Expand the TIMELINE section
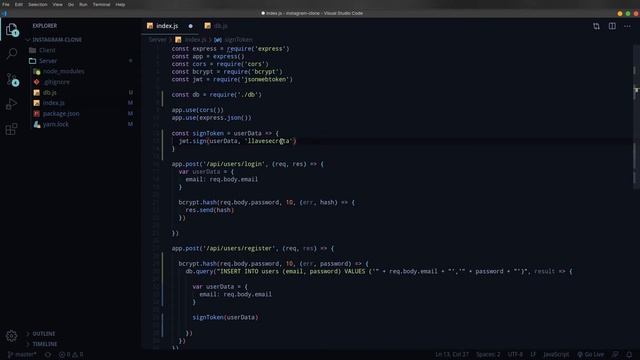 (44, 344)
